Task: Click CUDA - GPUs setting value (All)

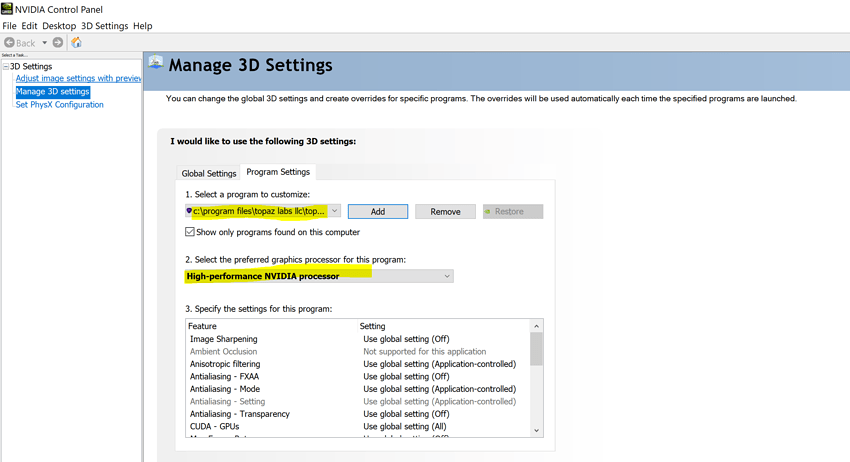Action: pos(405,426)
